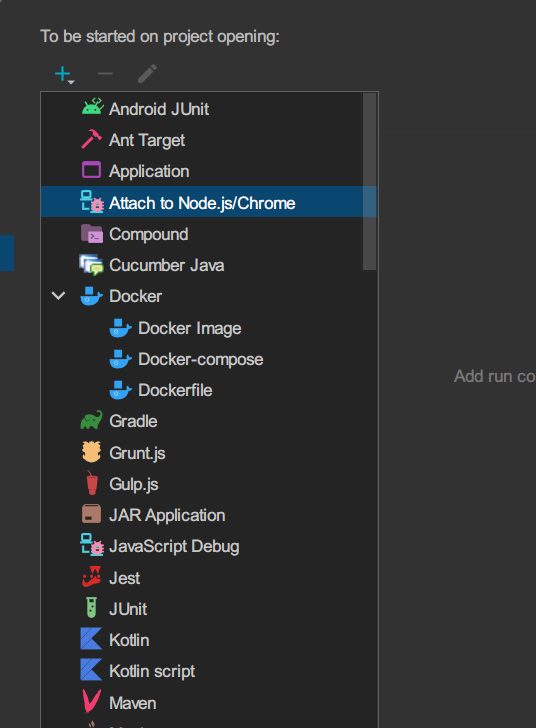Click the Cucumber Java icon
This screenshot has height=728, width=536.
[92, 265]
